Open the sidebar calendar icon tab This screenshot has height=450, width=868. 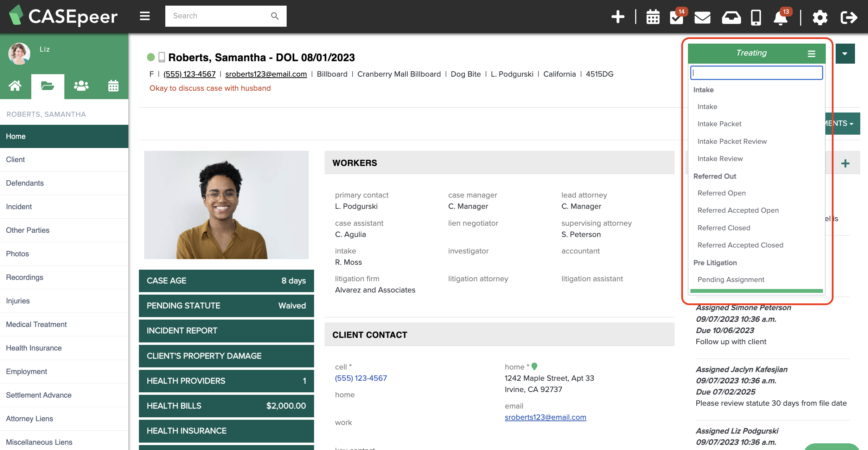(113, 86)
